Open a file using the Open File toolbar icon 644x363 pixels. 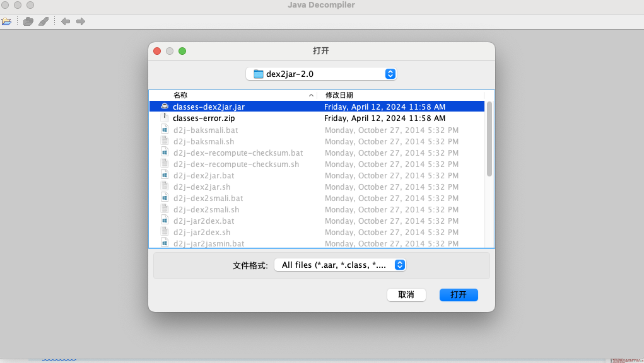pyautogui.click(x=7, y=21)
